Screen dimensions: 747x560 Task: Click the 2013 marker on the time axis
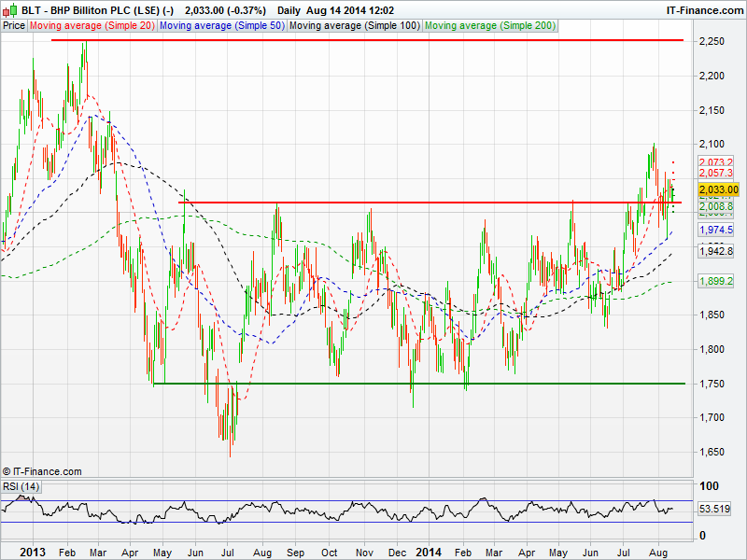tap(33, 553)
